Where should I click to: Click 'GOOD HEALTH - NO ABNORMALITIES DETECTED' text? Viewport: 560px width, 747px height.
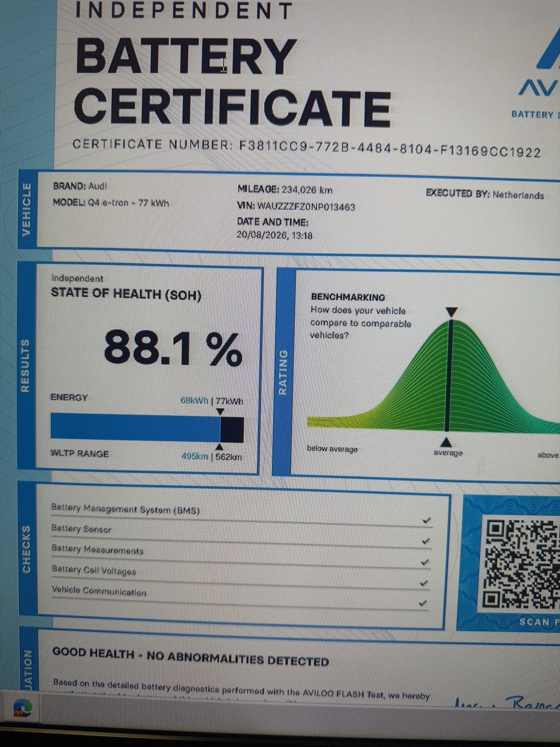191,657
